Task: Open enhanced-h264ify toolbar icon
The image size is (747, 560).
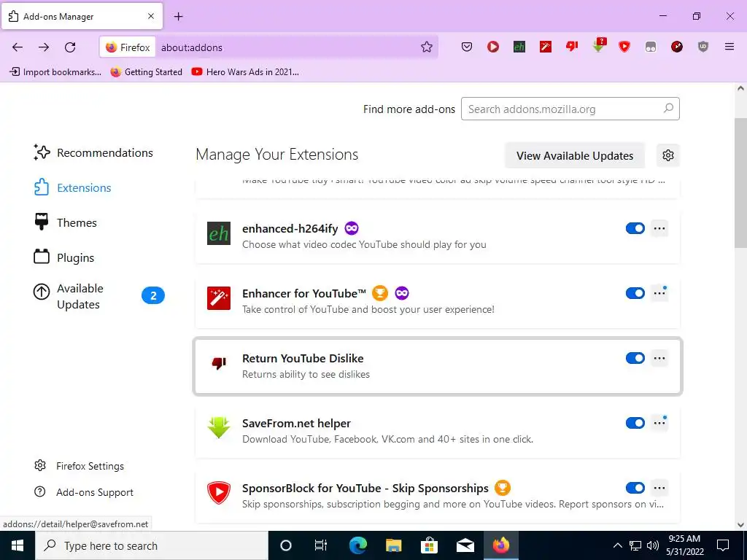Action: [519, 47]
